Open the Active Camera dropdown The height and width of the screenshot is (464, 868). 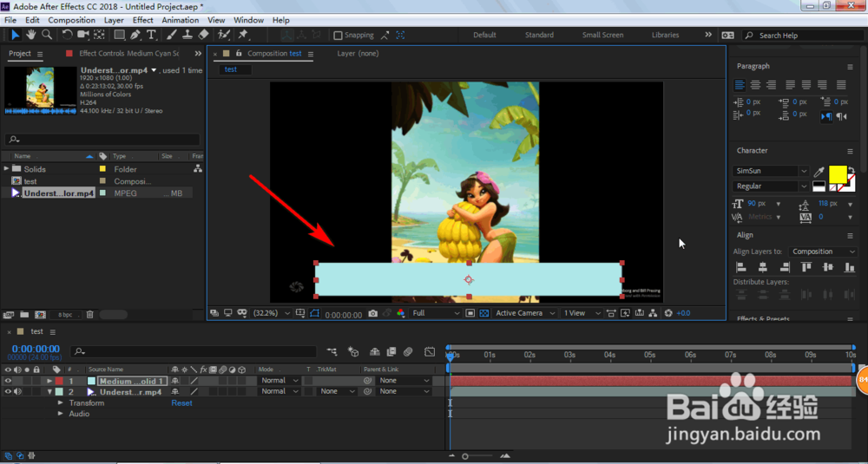click(525, 313)
